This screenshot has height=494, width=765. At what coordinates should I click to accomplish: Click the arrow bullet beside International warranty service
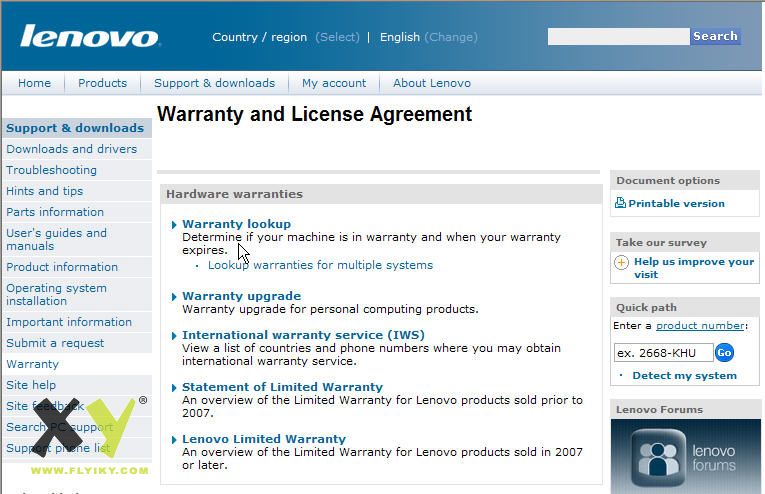[x=174, y=336]
